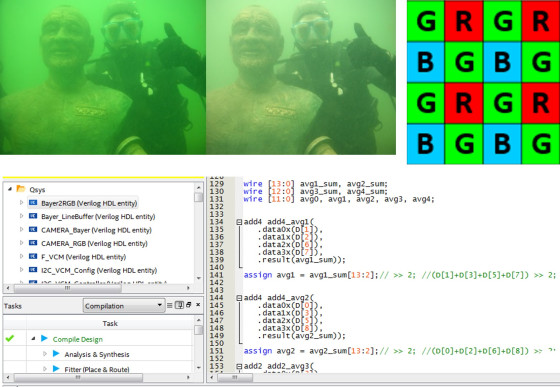560x387 pixels.
Task: Click Tasks panel horizontal scrollbar thumb
Action: (78, 377)
